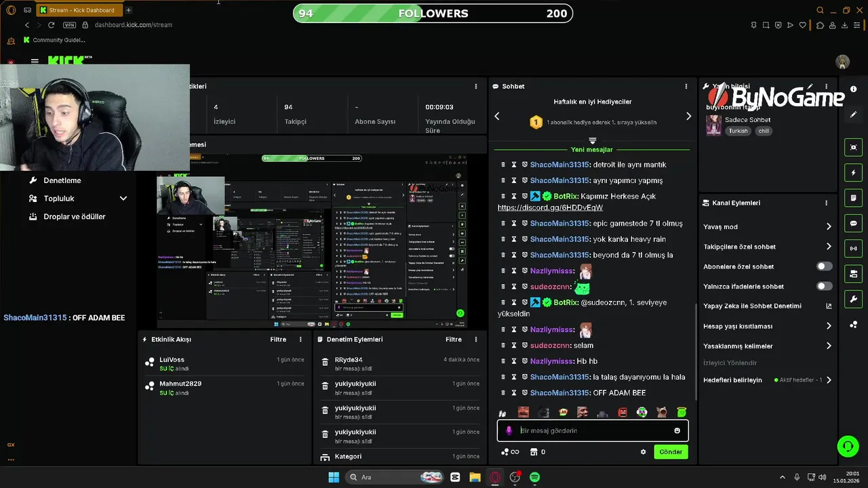Open Spotify from the taskbar
Screen dimensions: 868x488
534,477
